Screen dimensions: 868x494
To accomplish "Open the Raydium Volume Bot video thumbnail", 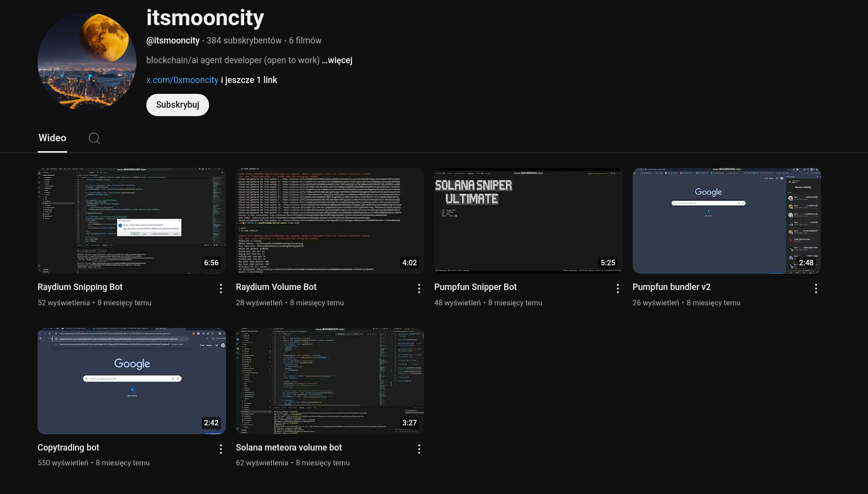I will 330,220.
